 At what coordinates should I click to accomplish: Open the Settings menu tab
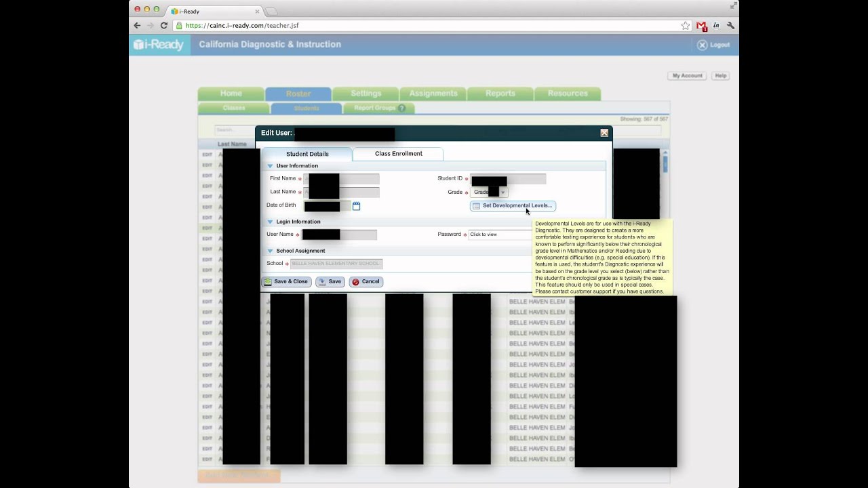(366, 94)
